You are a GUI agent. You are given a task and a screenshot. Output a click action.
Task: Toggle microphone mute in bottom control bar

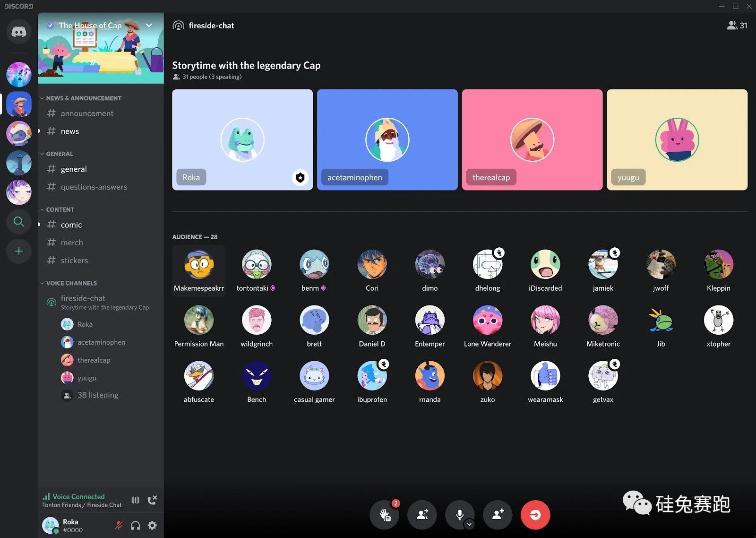(x=459, y=514)
